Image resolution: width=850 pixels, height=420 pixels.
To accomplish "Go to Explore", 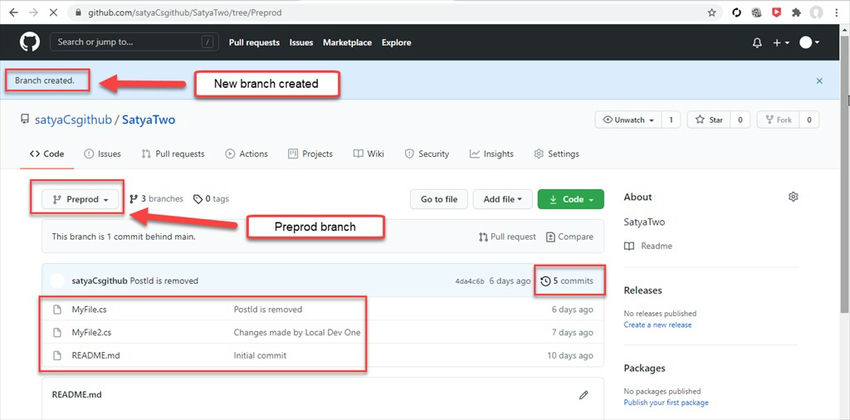I will click(x=396, y=42).
